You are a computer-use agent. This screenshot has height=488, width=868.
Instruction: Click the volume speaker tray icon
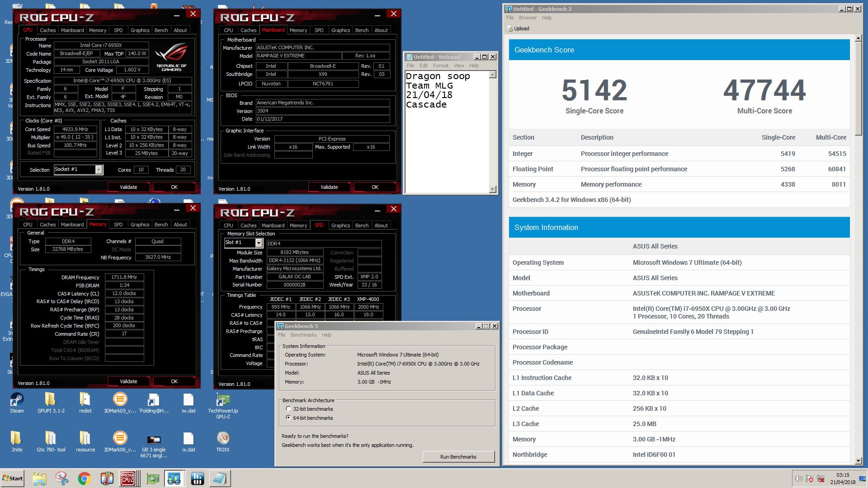(x=799, y=479)
